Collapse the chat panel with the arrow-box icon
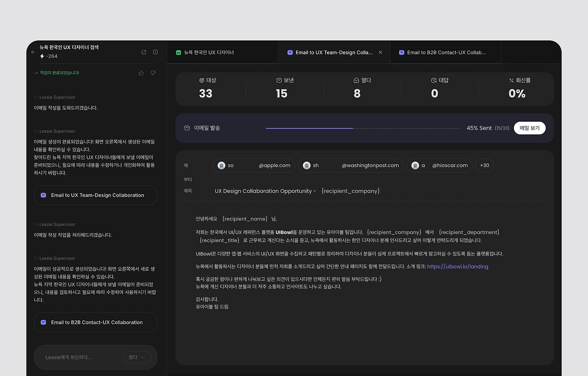The image size is (588, 376). pyautogui.click(x=155, y=52)
